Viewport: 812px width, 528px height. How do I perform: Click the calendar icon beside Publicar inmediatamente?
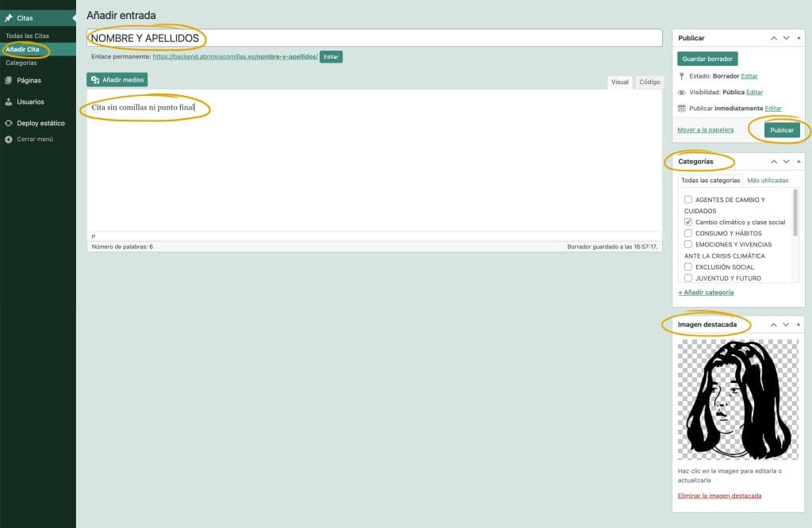coord(681,108)
